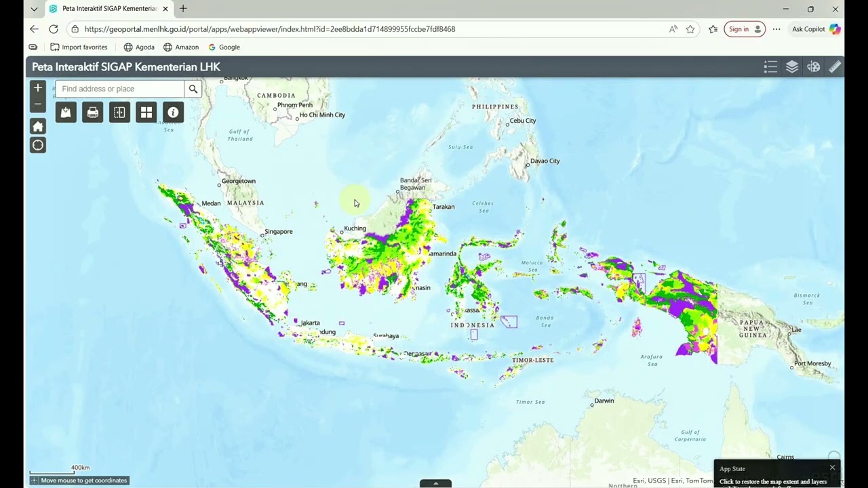This screenshot has height=488, width=868.
Task: Click the Sign in button
Action: coord(745,29)
